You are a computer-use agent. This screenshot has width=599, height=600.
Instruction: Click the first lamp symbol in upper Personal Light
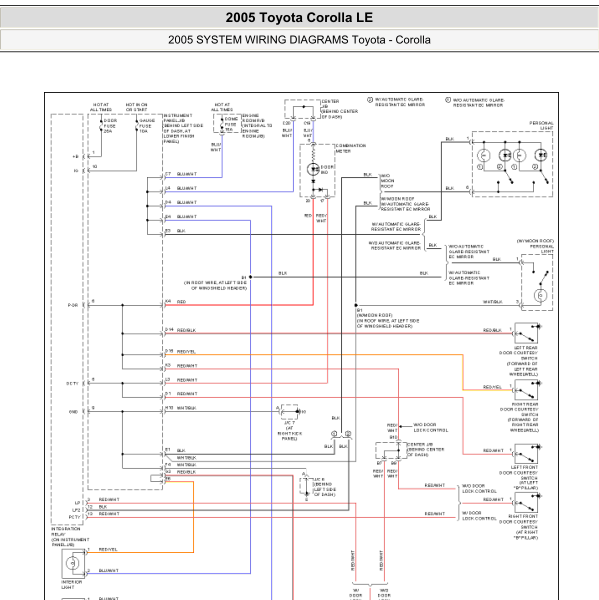click(x=484, y=156)
